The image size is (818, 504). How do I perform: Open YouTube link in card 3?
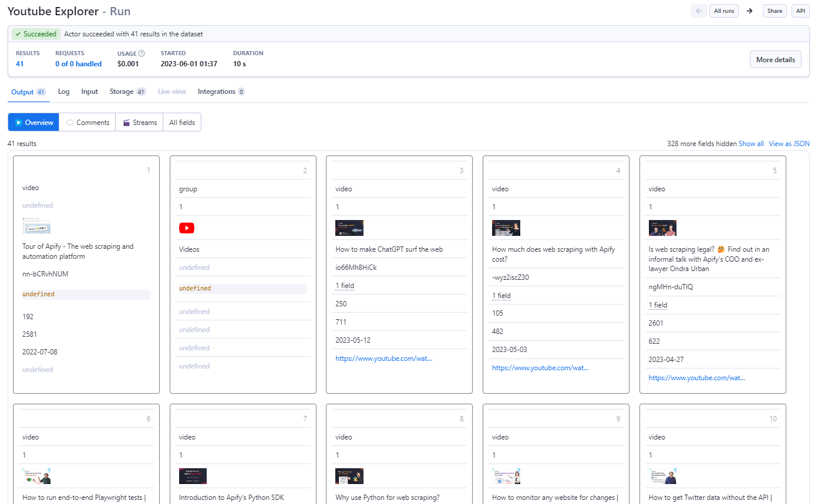[x=383, y=358]
